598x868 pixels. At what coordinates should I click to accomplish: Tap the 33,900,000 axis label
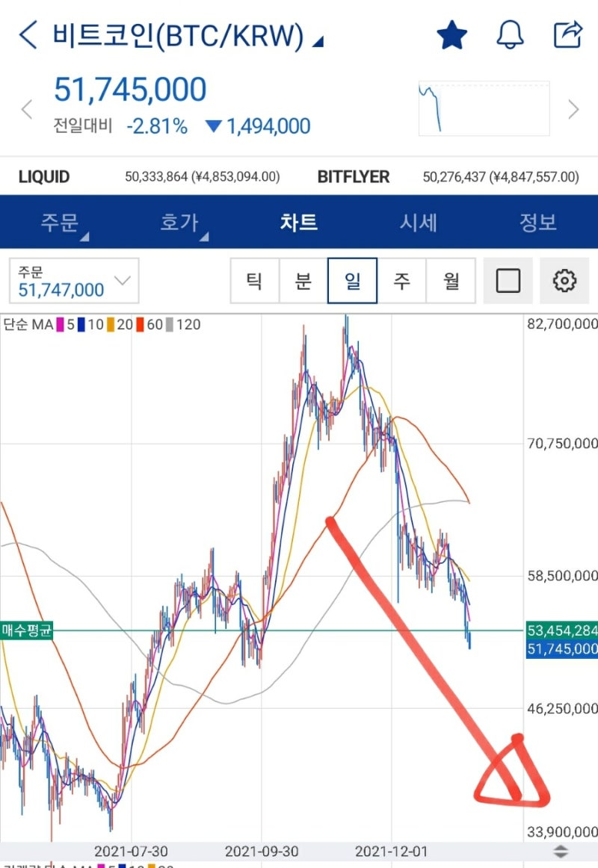click(562, 831)
